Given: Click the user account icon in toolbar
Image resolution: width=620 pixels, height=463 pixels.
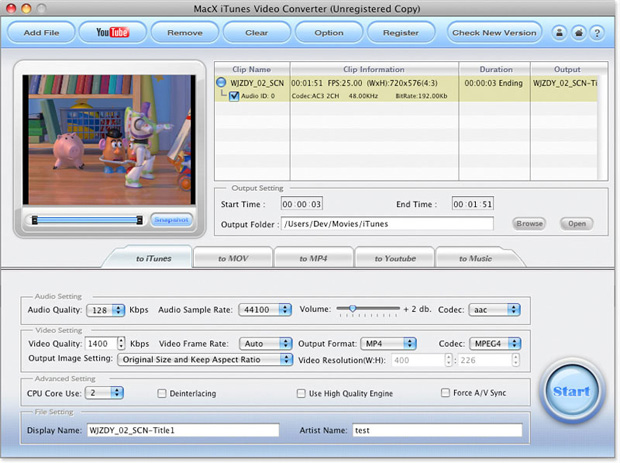Looking at the screenshot, I should [559, 33].
